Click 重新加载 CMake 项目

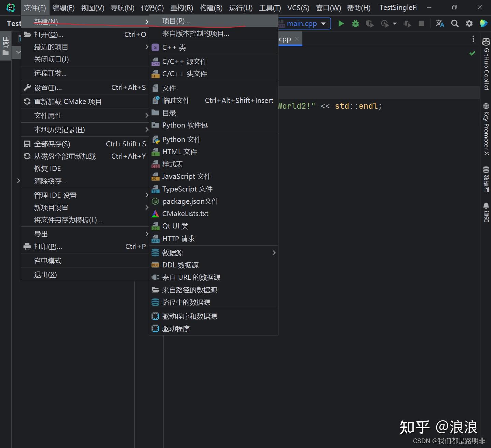point(85,102)
